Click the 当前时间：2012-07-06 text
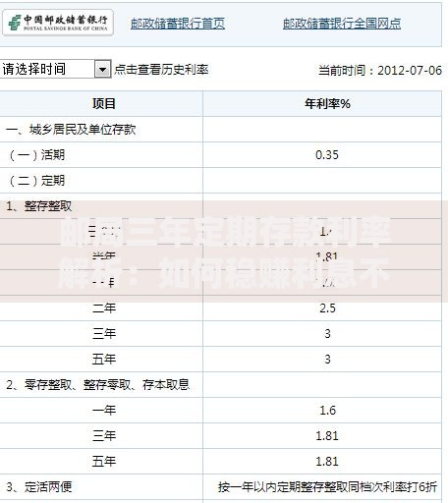This screenshot has height=503, width=448. point(380,70)
